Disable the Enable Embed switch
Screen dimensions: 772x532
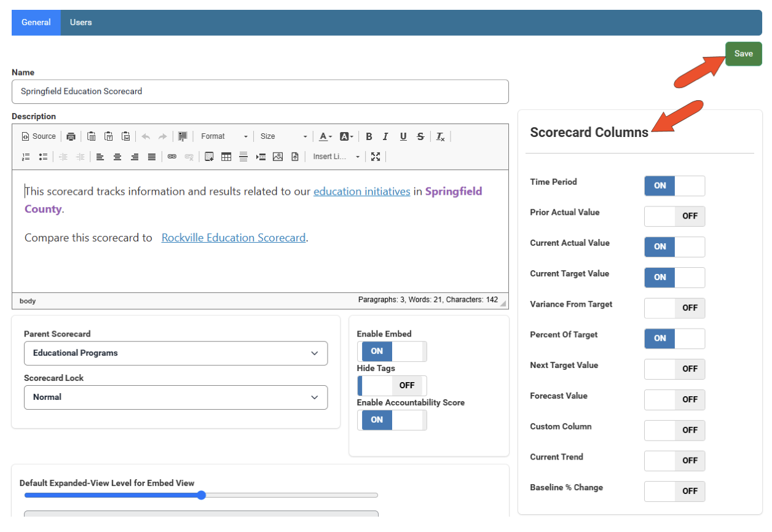(392, 351)
